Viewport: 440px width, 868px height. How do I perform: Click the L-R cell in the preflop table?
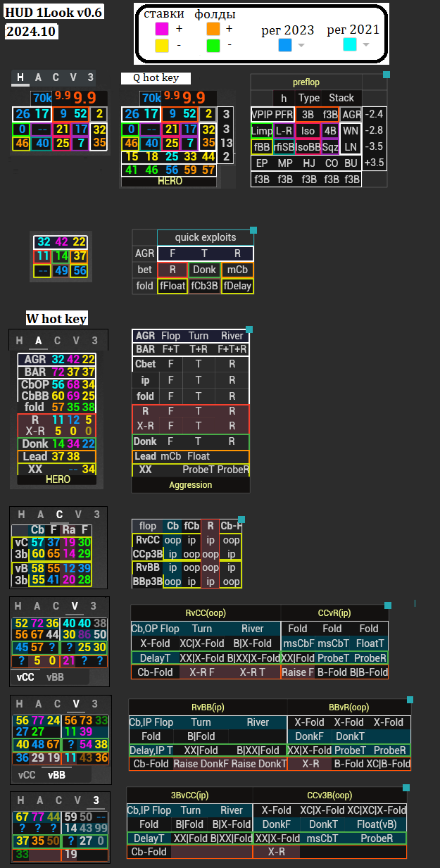point(284,131)
